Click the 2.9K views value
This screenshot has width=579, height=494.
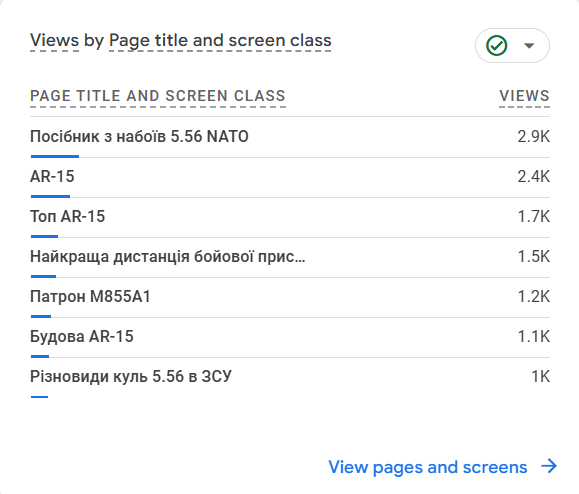534,137
